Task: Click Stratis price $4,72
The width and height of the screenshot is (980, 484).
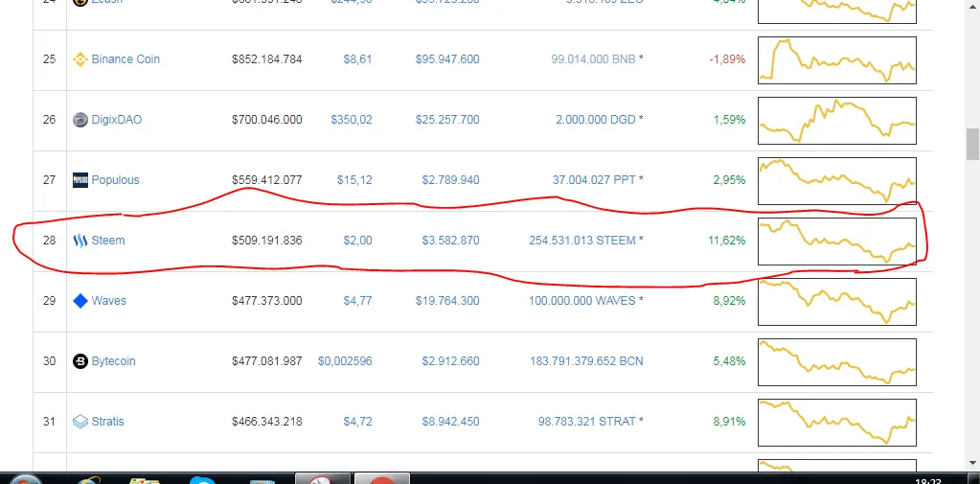Action: click(357, 422)
